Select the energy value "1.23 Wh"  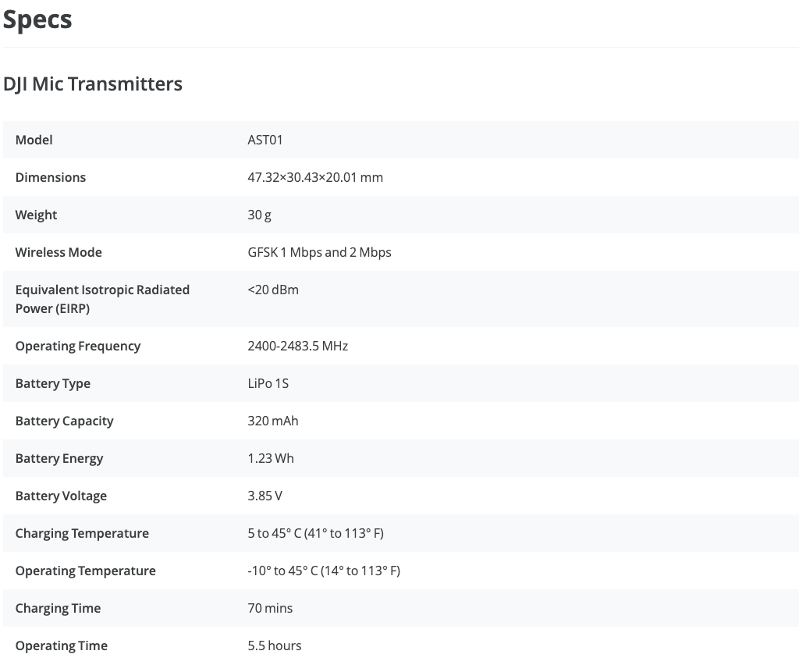click(x=271, y=458)
